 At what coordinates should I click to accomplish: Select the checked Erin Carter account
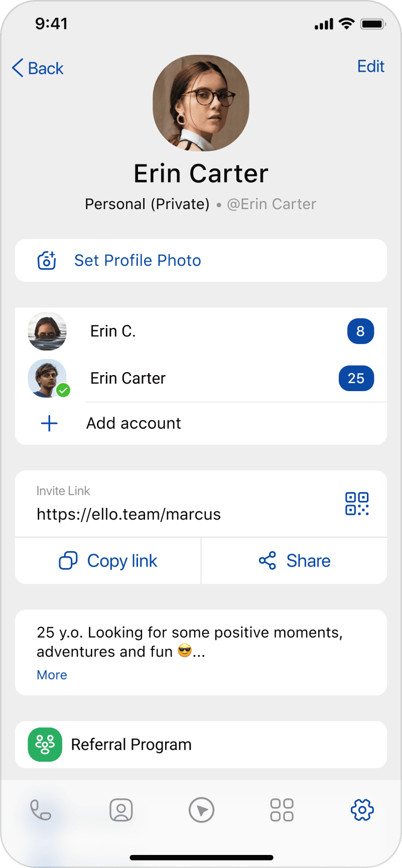(x=128, y=378)
